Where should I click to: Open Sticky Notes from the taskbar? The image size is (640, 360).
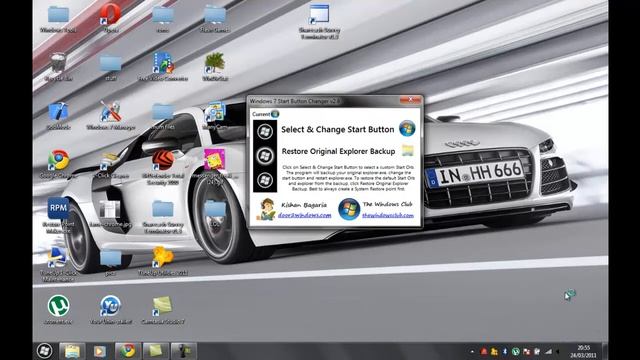pyautogui.click(x=155, y=351)
